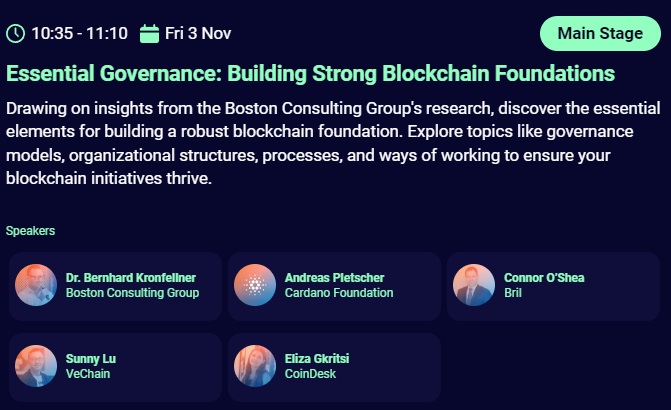
Task: Click the calendar icon next to Fri 3 Nov
Action: (x=150, y=34)
